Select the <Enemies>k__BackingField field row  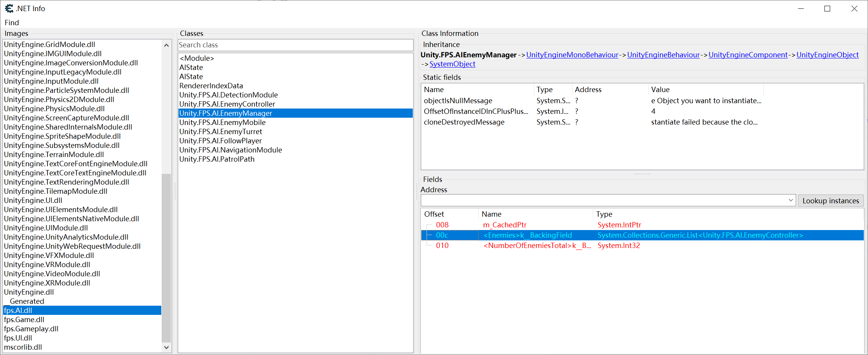[x=642, y=235]
